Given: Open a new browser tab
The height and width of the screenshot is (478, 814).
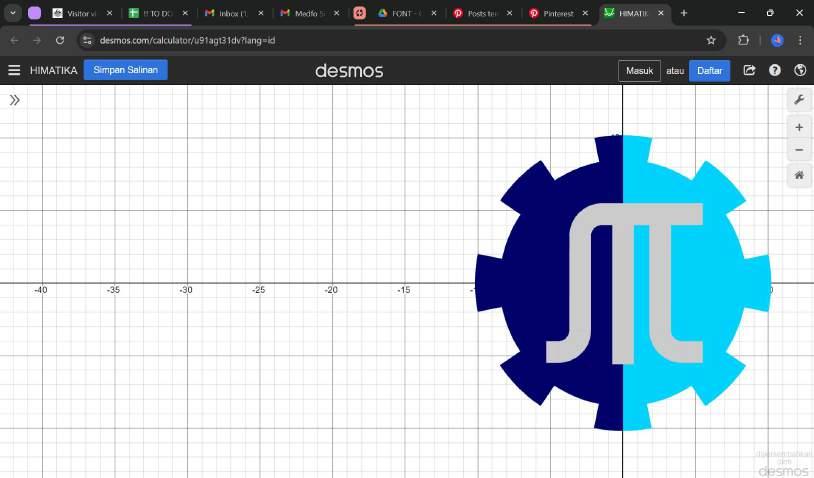Looking at the screenshot, I should pyautogui.click(x=684, y=13).
